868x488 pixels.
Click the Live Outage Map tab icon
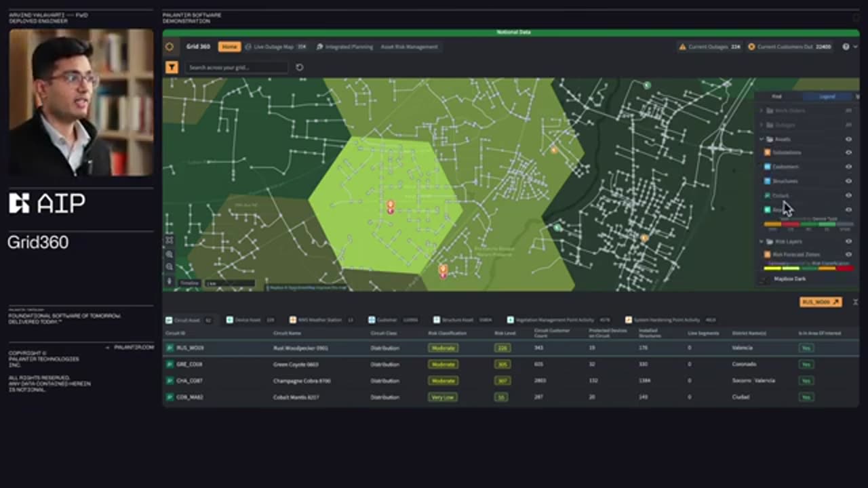[x=248, y=47]
